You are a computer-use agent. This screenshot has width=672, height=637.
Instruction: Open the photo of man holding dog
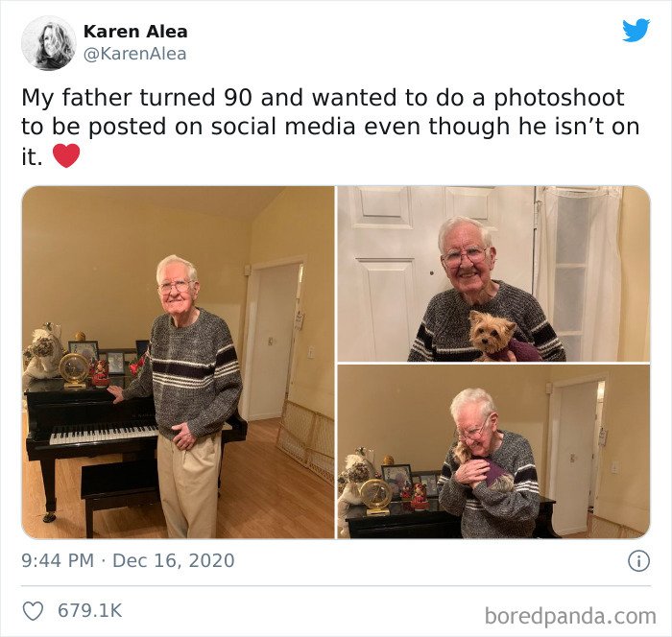pyautogui.click(x=493, y=274)
